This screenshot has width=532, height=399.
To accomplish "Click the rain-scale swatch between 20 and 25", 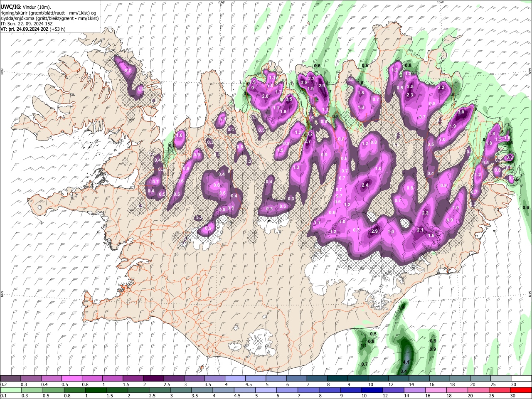I will click(480, 390).
